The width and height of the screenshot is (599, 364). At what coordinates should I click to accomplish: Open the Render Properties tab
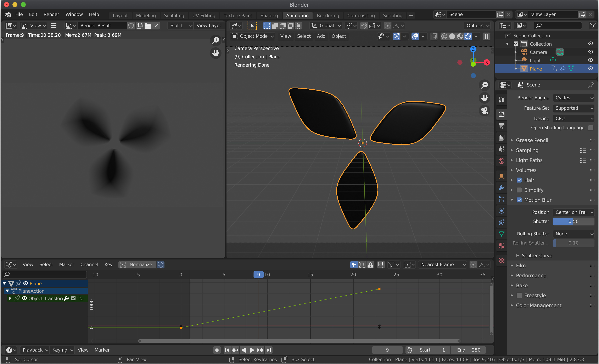coord(501,114)
